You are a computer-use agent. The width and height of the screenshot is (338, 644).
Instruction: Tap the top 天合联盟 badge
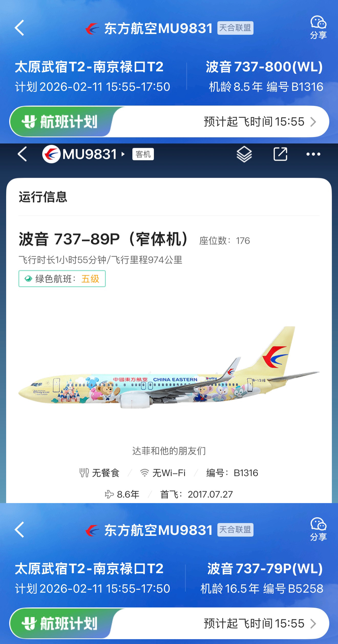tap(235, 28)
